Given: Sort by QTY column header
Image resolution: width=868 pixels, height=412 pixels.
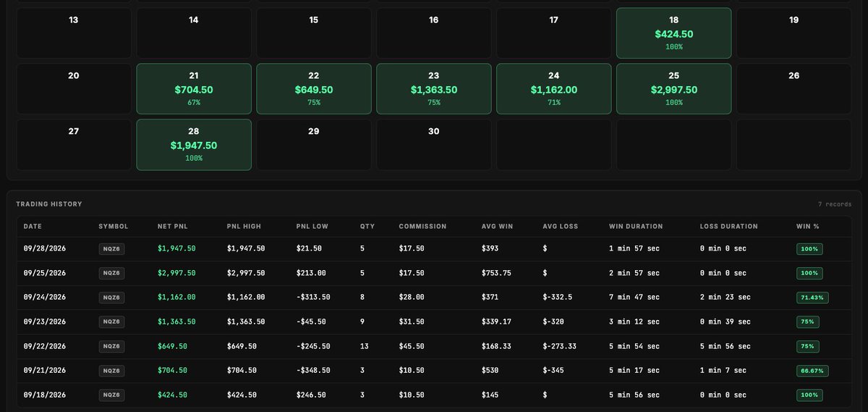Looking at the screenshot, I should (x=367, y=227).
